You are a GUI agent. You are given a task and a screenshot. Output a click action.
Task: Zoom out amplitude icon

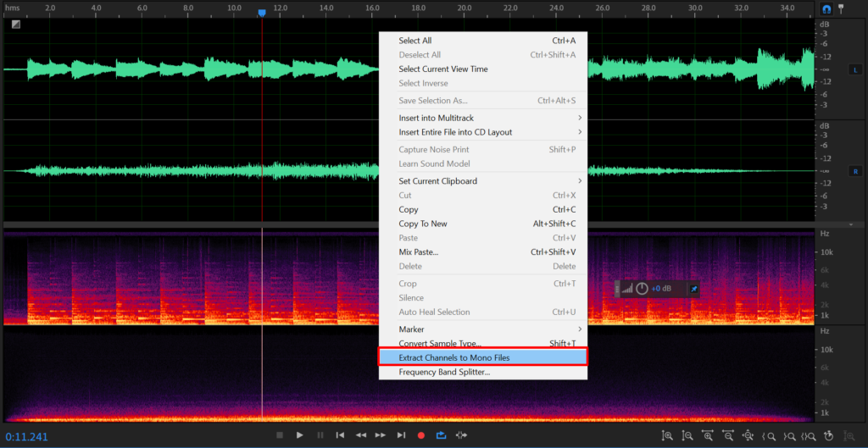coord(687,435)
